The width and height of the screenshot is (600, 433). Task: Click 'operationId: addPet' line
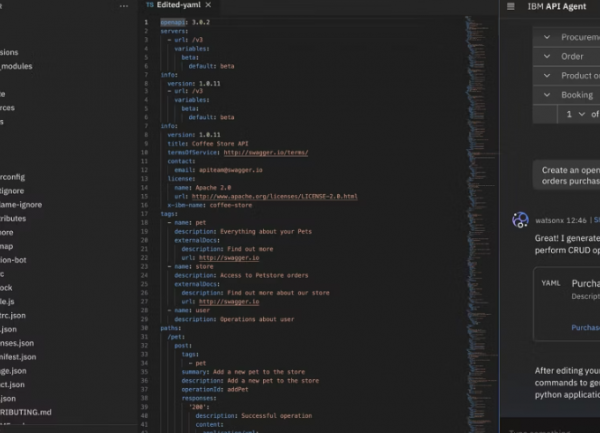tap(215, 389)
